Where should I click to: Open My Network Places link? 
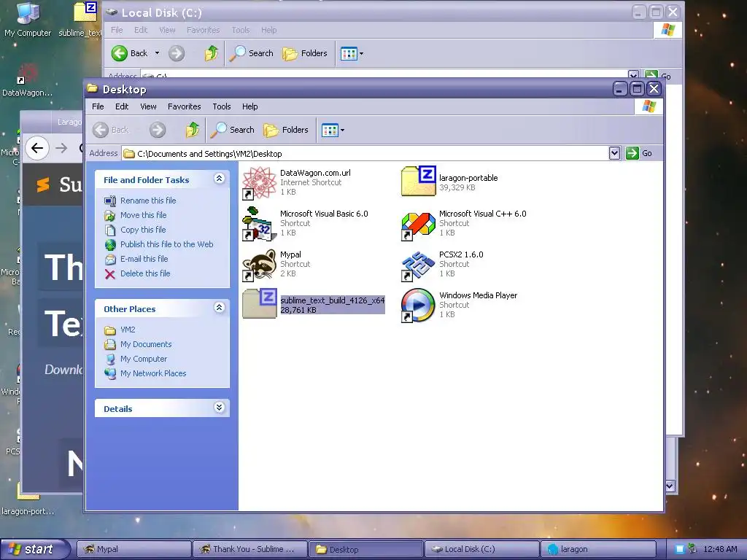point(153,373)
